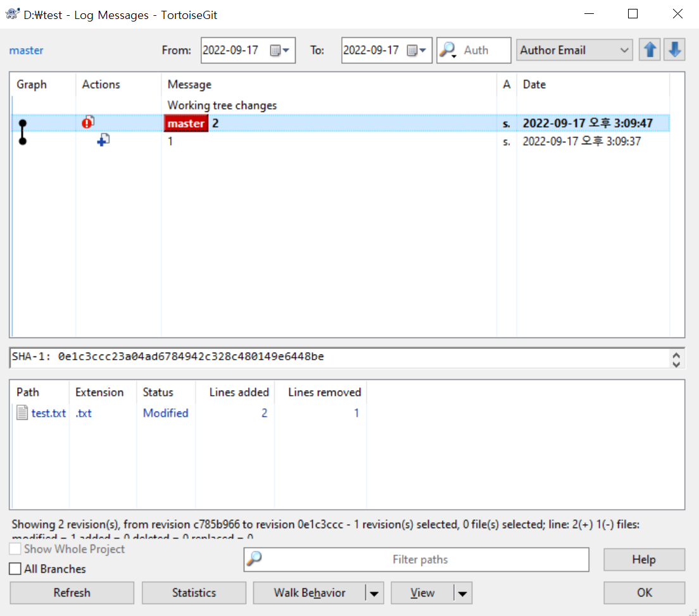Sort by the Date column header
This screenshot has height=616, width=699.
[x=593, y=84]
